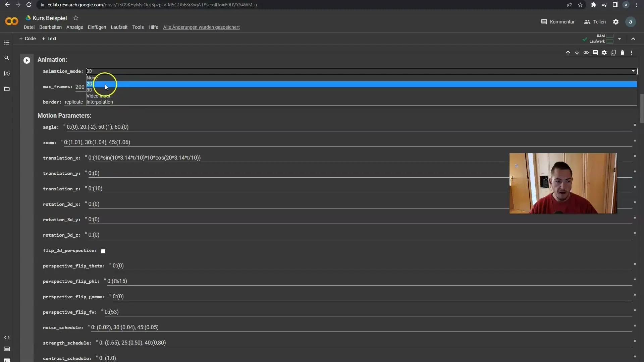
Task: Reload the browser page
Action: [x=29, y=5]
